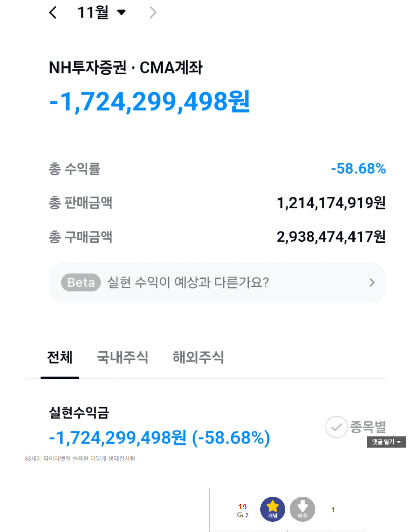Click 실현 수익이 예상과 다른가요? text
The height and width of the screenshot is (532, 412).
pos(188,282)
